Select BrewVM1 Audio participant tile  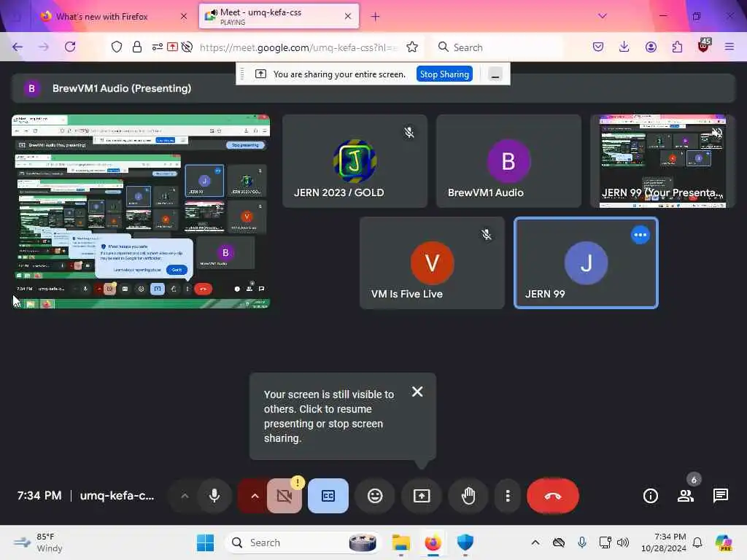tap(508, 161)
